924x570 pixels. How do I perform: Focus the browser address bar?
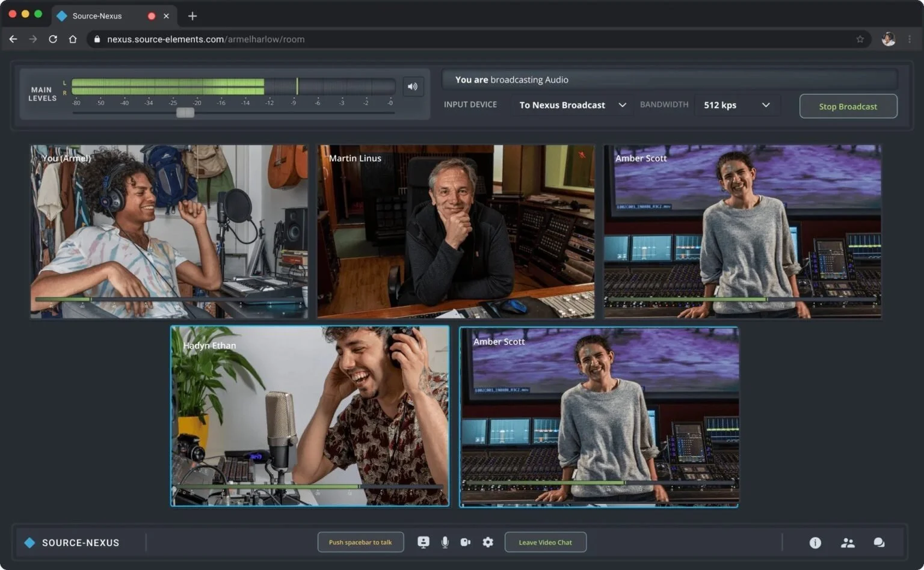click(x=479, y=39)
